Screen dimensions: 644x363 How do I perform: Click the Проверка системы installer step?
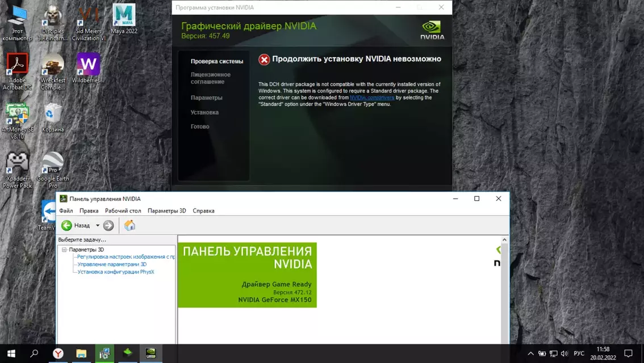pyautogui.click(x=217, y=61)
